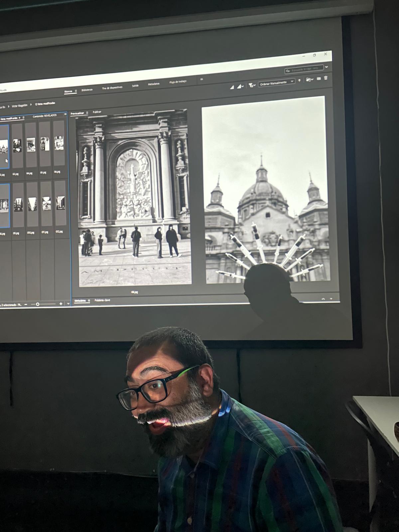Viewport: 399px width, 532px height.
Task: Open the Publicar panel tab
Action: pyautogui.click(x=97, y=112)
